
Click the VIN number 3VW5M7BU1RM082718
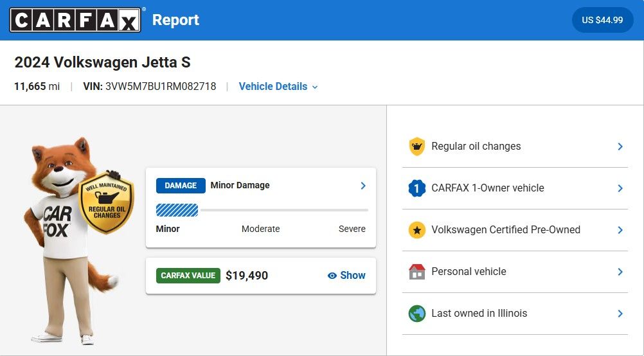point(161,87)
